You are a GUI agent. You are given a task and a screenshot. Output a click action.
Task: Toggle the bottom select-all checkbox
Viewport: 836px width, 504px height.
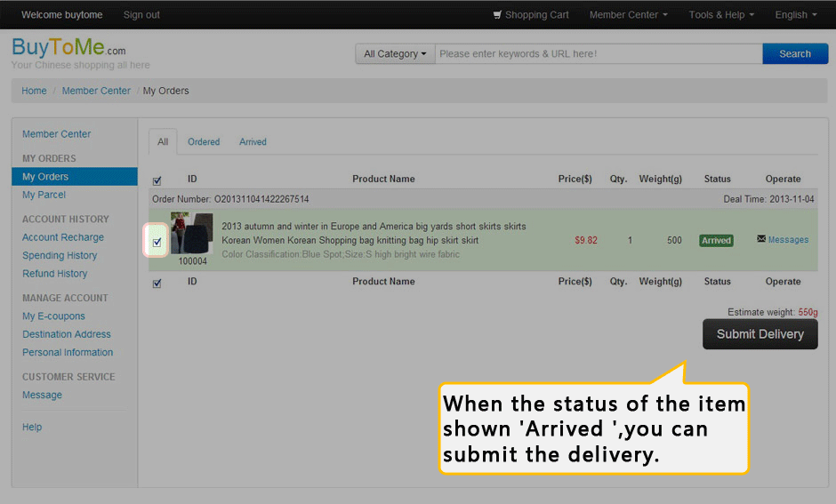(157, 283)
